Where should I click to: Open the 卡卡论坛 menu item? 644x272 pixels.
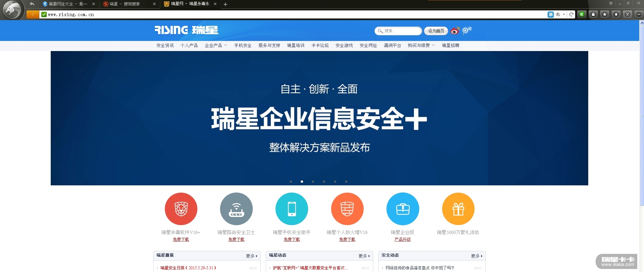click(320, 45)
